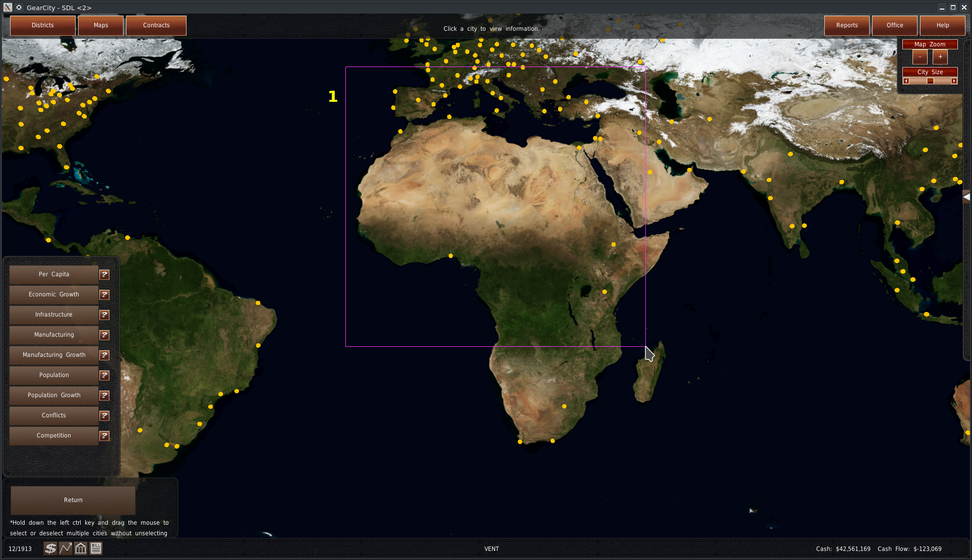The image size is (972, 560).
Task: Open the Districts menu
Action: [43, 25]
